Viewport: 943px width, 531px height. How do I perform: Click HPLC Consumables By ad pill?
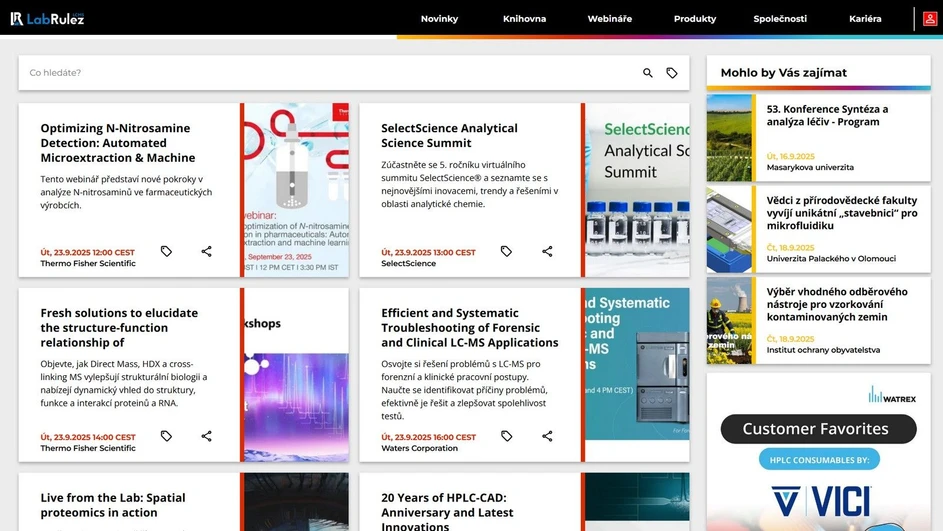pos(819,460)
